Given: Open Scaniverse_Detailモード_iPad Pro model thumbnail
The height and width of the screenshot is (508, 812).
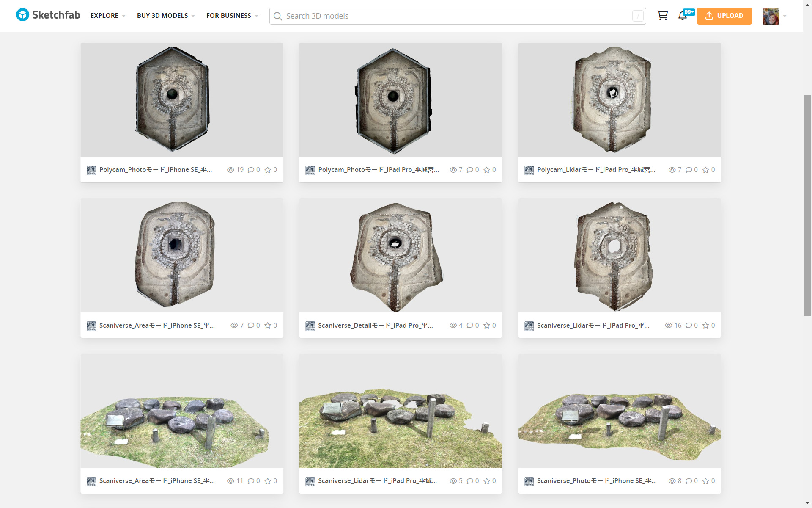Looking at the screenshot, I should click(x=401, y=255).
